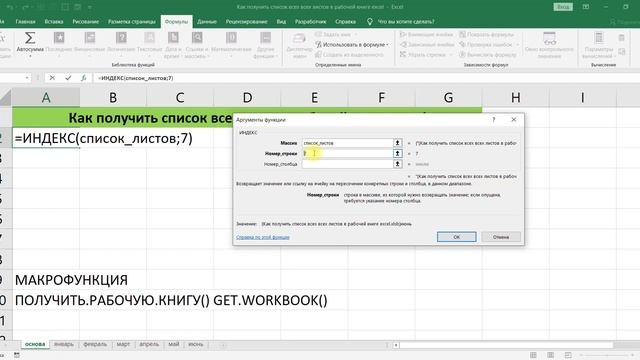Click the zoom slider in status bar
This screenshot has width=640, height=360.
coord(608,355)
